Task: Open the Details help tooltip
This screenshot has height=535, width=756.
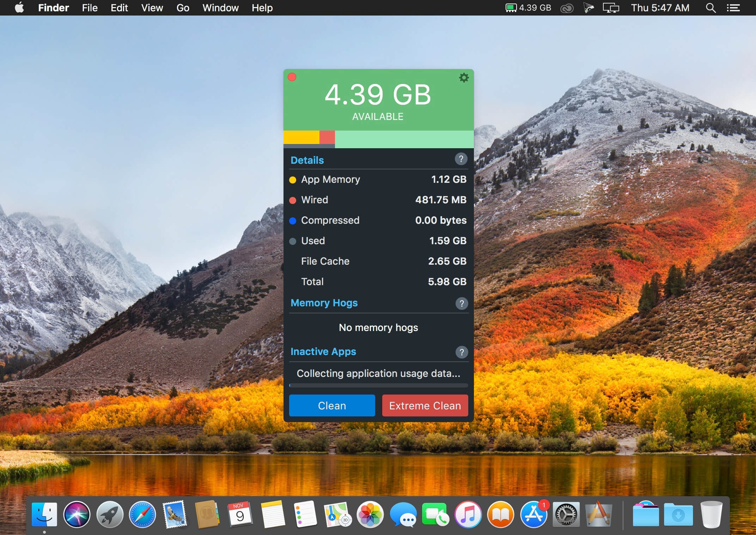Action: 461,159
